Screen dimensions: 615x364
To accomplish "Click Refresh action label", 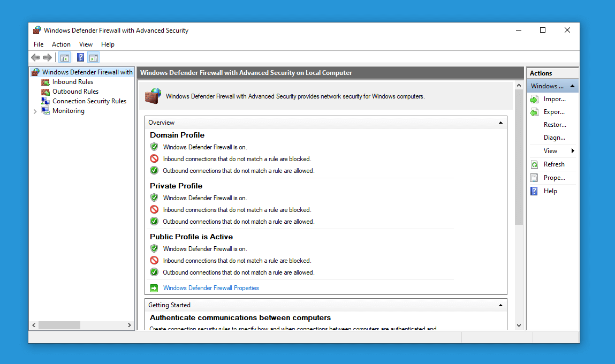I will (x=554, y=164).
